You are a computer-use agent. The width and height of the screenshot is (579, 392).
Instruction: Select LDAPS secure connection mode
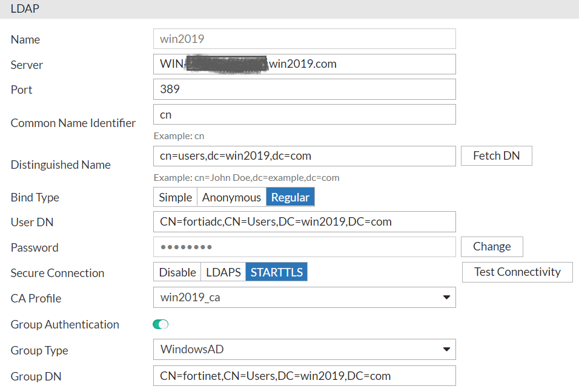click(223, 272)
